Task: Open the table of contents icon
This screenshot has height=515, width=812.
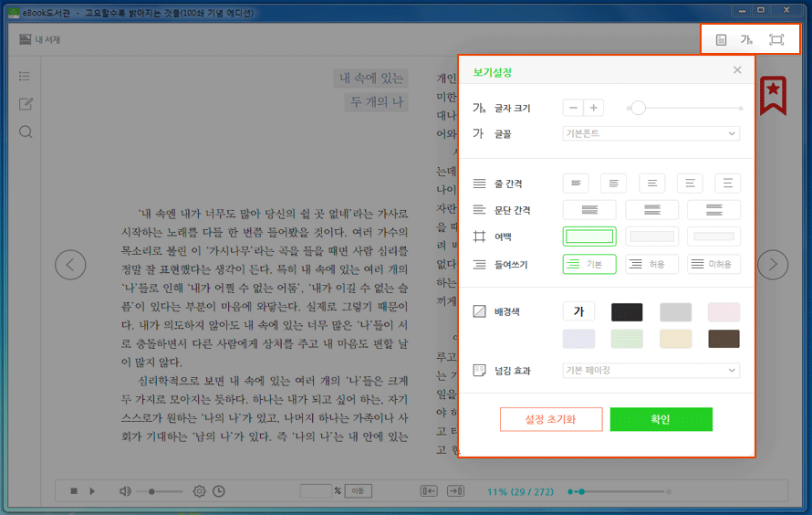Action: point(26,76)
